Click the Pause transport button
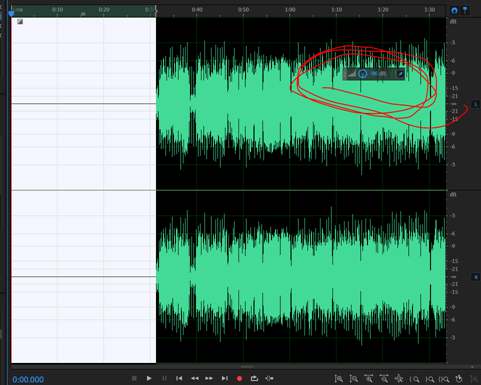 tap(164, 379)
